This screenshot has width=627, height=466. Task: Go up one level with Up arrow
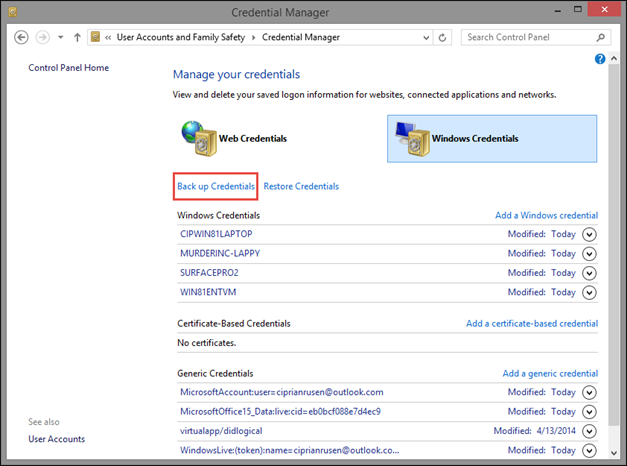pos(77,37)
